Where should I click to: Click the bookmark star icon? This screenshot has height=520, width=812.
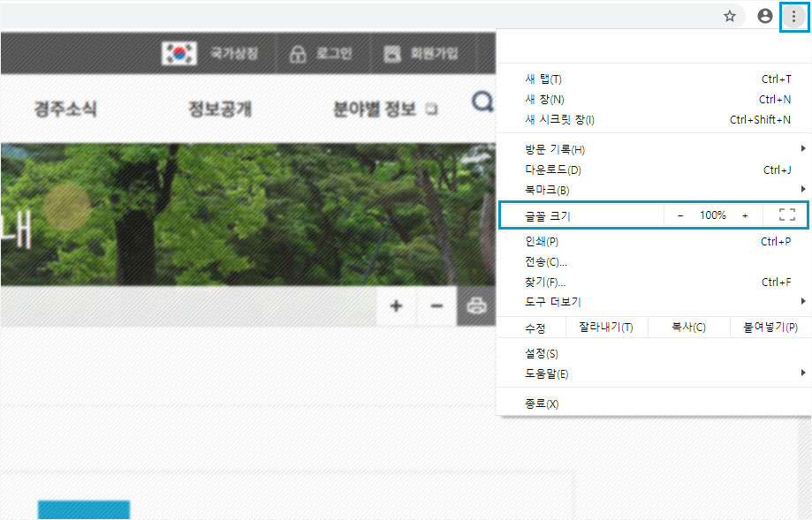[730, 17]
